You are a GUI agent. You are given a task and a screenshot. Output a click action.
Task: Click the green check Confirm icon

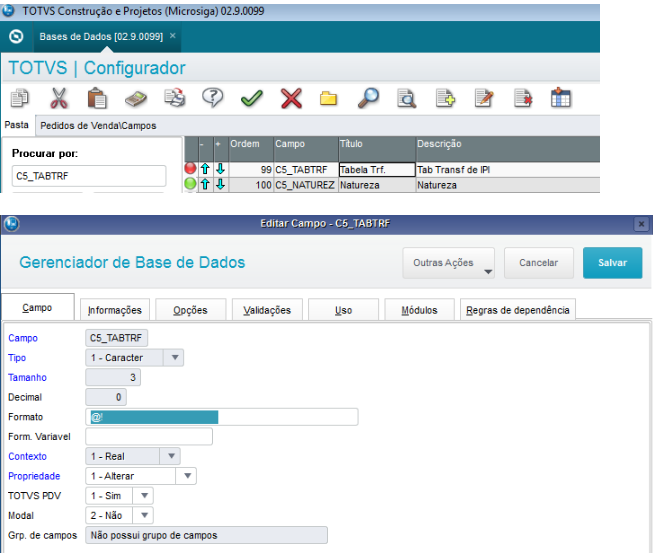coord(252,99)
